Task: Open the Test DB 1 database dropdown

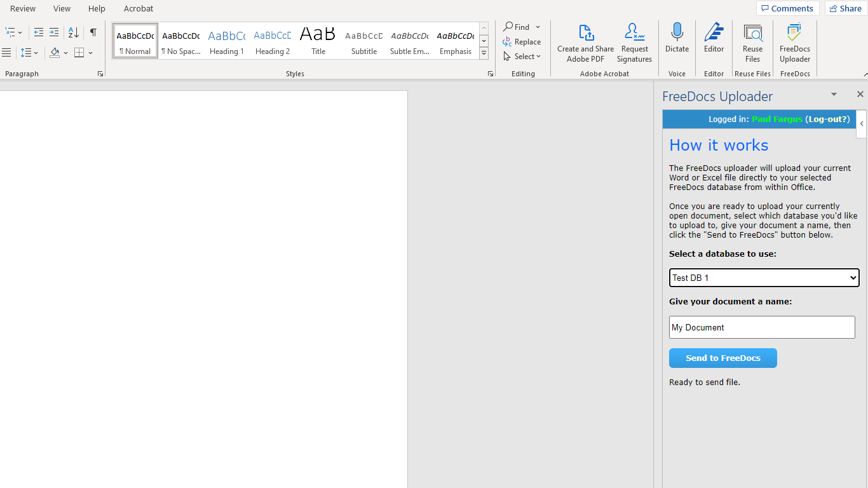Action: pyautogui.click(x=764, y=278)
